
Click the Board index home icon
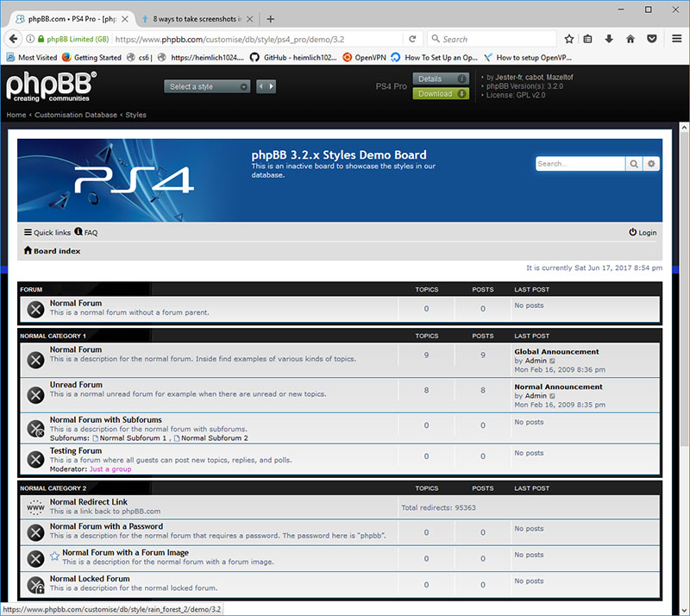click(x=28, y=250)
